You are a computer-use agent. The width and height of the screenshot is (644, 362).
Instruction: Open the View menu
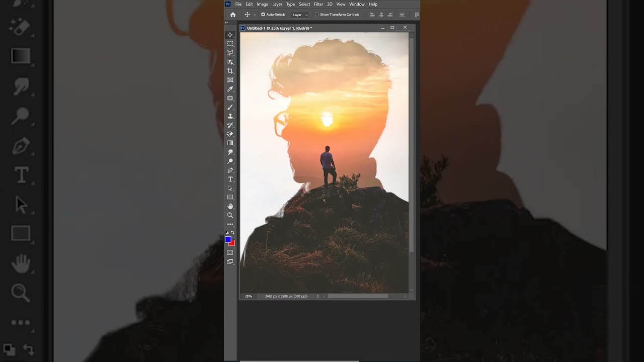point(341,4)
